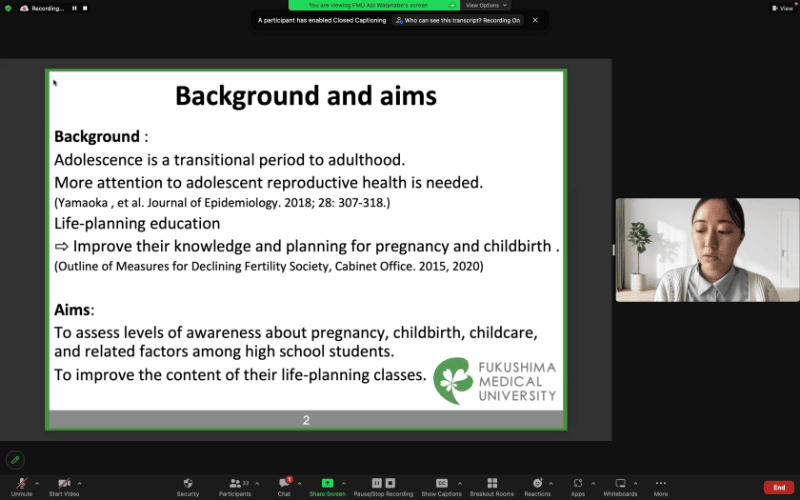Open Breakout Rooms
Image resolution: width=800 pixels, height=500 pixels.
click(491, 483)
